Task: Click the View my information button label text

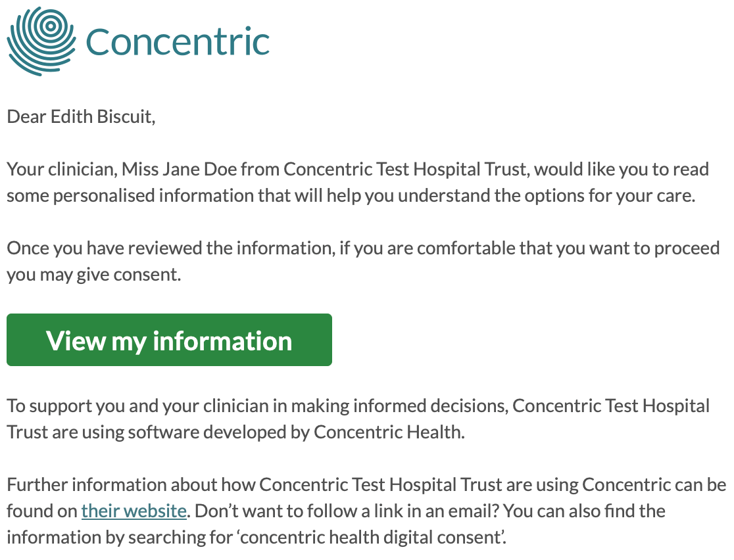Action: pos(168,340)
